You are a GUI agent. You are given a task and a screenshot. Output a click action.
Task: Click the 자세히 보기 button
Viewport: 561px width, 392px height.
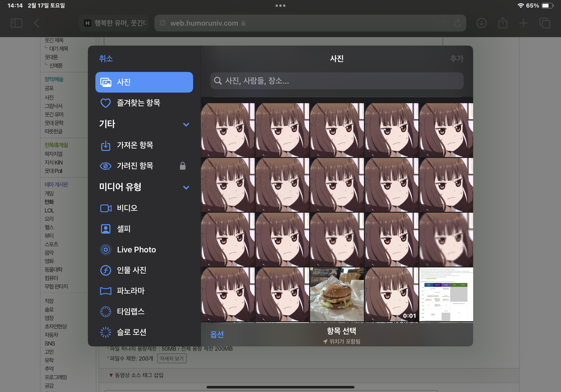point(171,358)
